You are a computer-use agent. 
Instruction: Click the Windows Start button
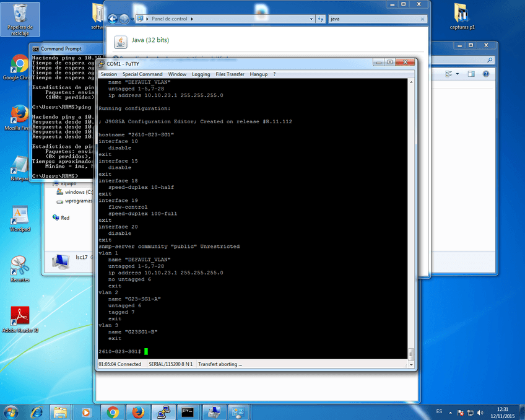click(x=12, y=411)
